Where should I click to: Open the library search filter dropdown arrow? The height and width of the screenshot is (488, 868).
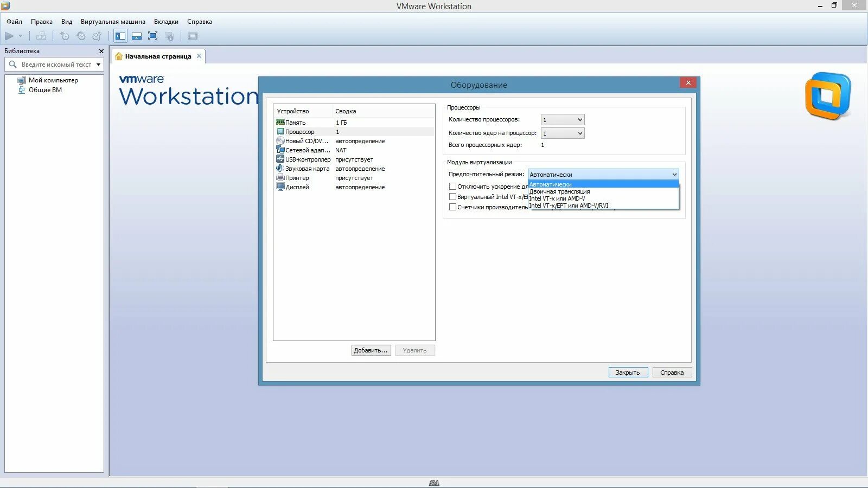tap(98, 65)
